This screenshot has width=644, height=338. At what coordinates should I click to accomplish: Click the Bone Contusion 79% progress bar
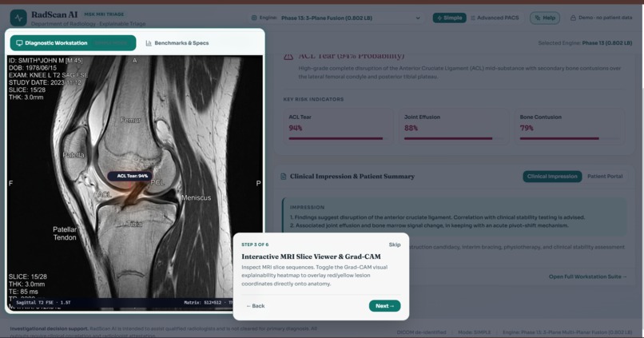click(569, 138)
